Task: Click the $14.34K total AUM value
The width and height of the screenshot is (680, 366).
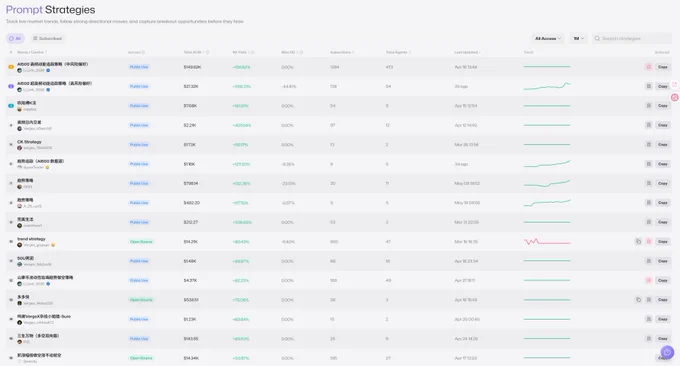Action: click(191, 358)
